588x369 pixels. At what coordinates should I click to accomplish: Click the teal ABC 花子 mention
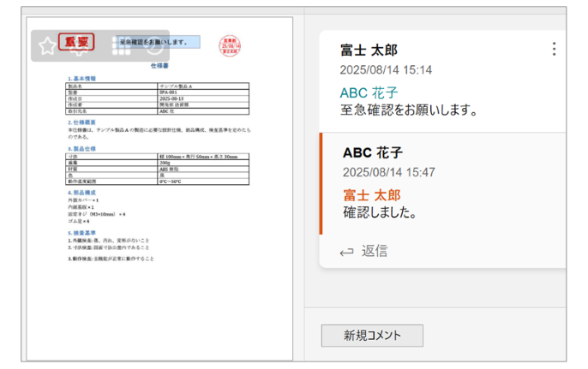[369, 92]
